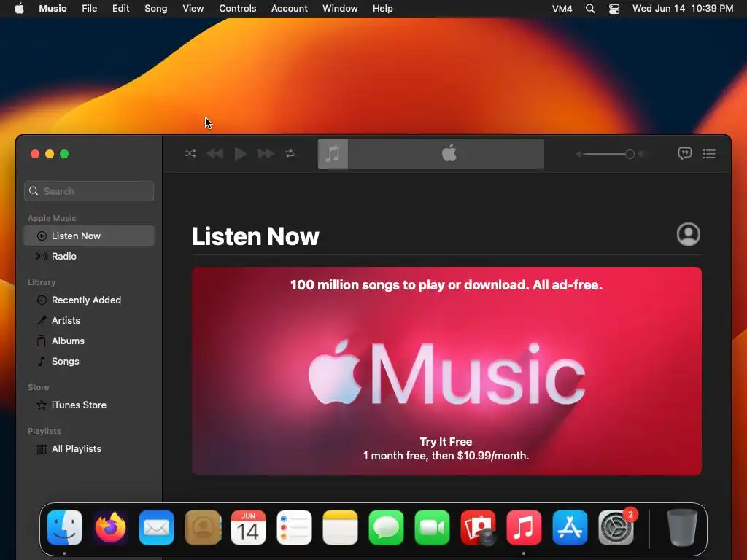The width and height of the screenshot is (747, 560).
Task: Open the Help menu
Action: click(x=382, y=9)
